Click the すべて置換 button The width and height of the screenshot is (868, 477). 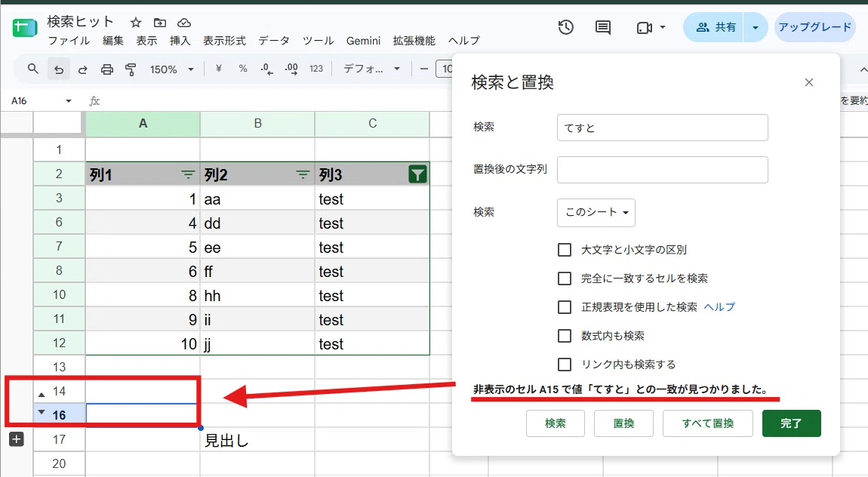click(707, 423)
